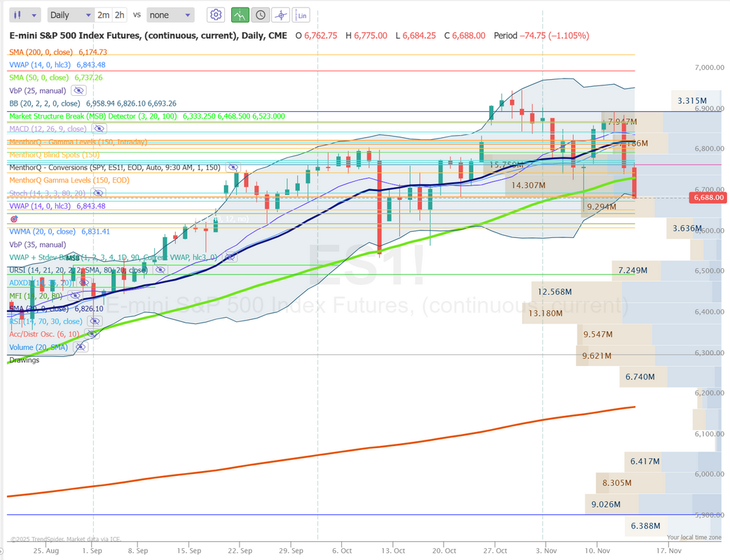The image size is (730, 560).
Task: Toggle the green price line chart icon
Action: click(240, 15)
